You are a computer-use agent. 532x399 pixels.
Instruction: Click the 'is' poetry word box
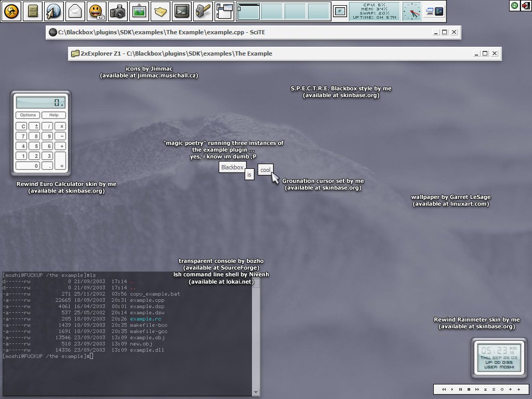(249, 175)
